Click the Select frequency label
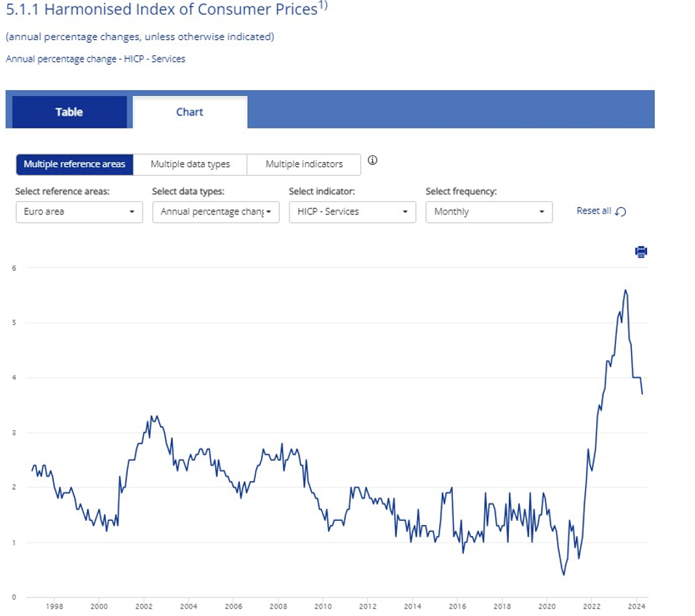This screenshot has width=695, height=616. tap(461, 191)
